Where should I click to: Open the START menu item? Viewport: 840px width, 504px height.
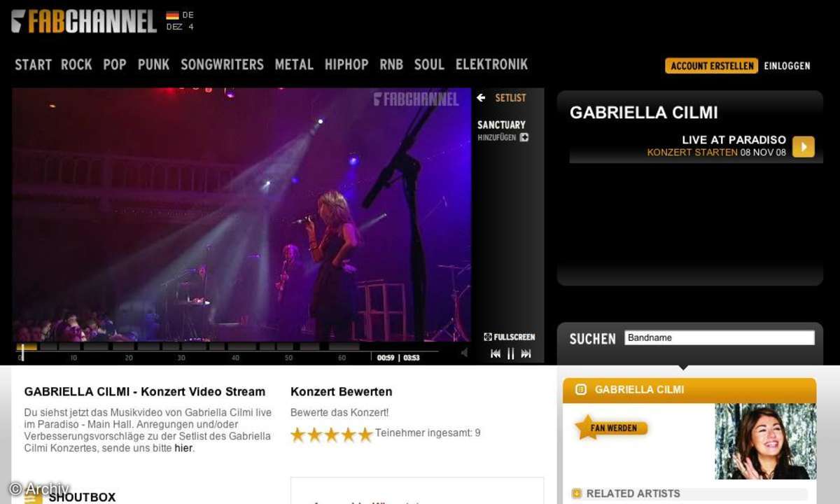point(33,64)
